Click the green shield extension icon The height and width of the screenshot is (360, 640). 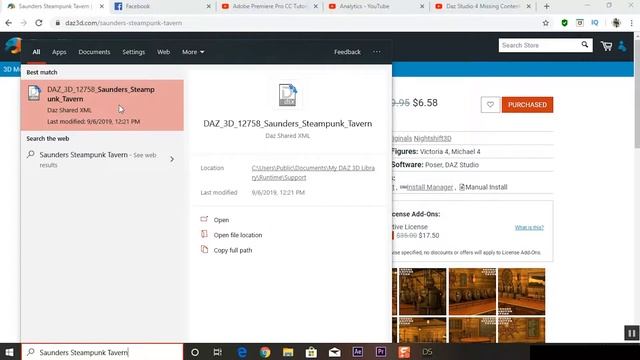coord(564,23)
